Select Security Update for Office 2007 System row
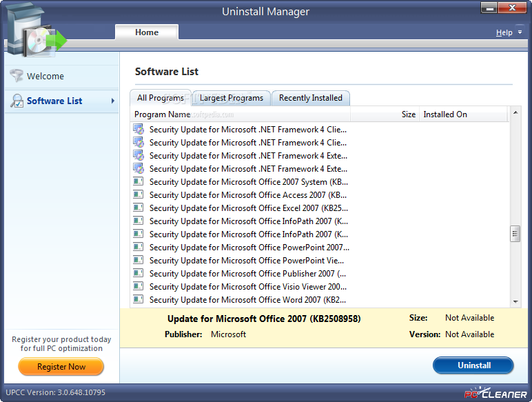 (x=320, y=181)
